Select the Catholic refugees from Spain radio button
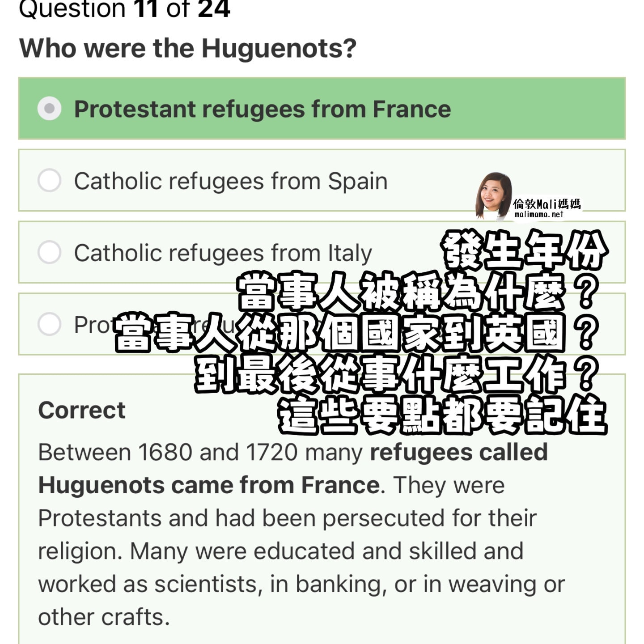 50,181
